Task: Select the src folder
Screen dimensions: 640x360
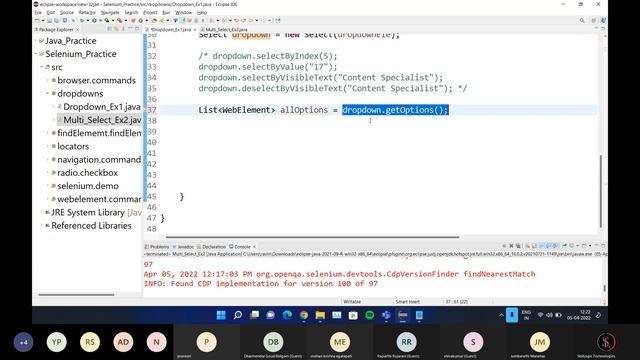Action: (57, 67)
